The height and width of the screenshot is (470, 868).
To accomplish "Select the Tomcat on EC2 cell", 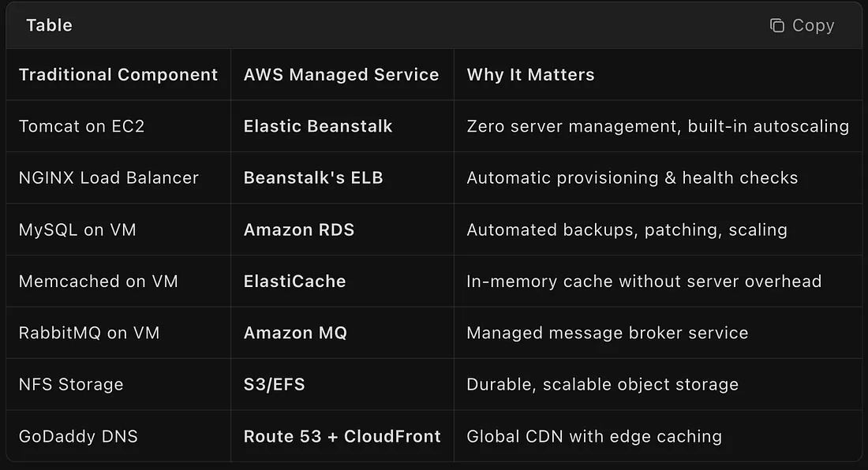I will [x=81, y=126].
